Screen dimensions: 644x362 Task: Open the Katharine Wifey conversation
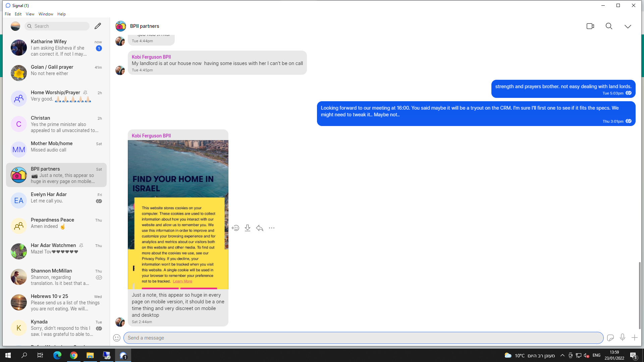point(56,48)
